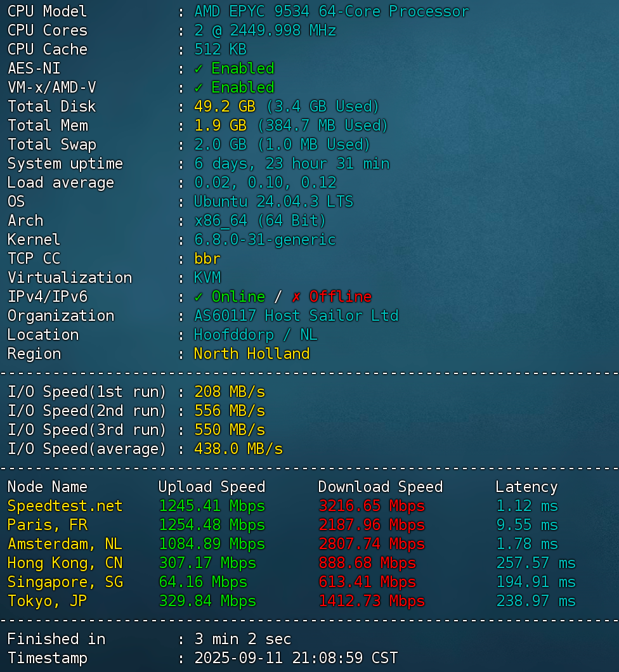Click the 2nd run I/O speed 556 MB/s
The height and width of the screenshot is (672, 619).
(x=230, y=411)
